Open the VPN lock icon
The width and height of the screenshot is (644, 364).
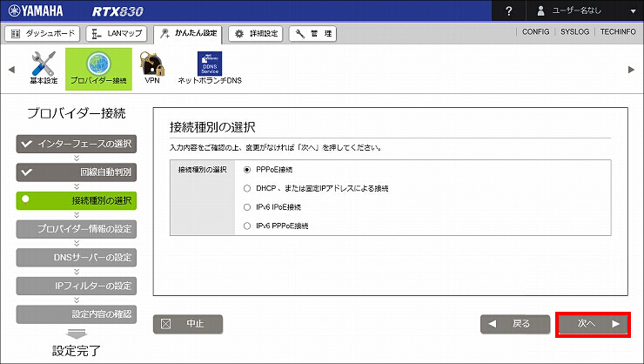pyautogui.click(x=152, y=67)
